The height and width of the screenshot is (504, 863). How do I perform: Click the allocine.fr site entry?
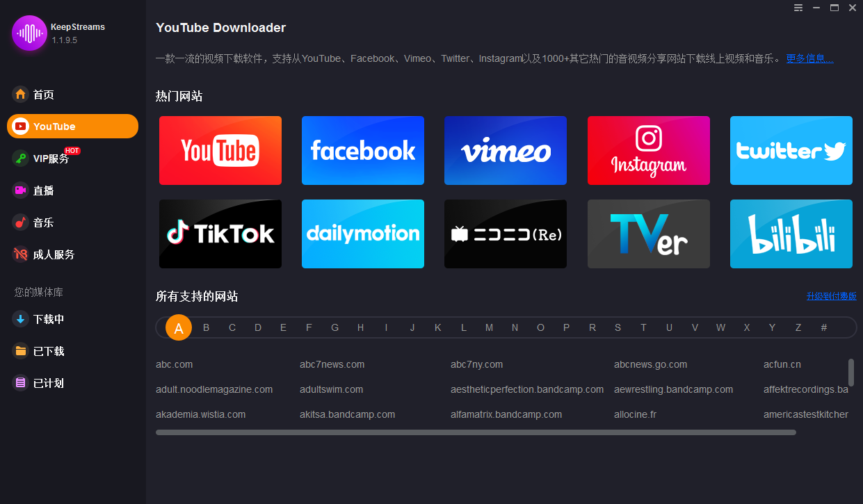tap(635, 414)
